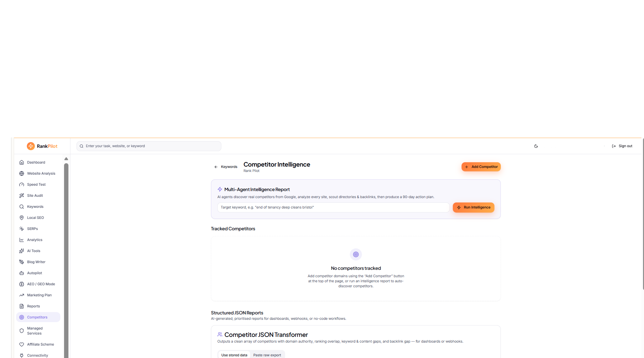Click the Run Intelligence button

[474, 207]
